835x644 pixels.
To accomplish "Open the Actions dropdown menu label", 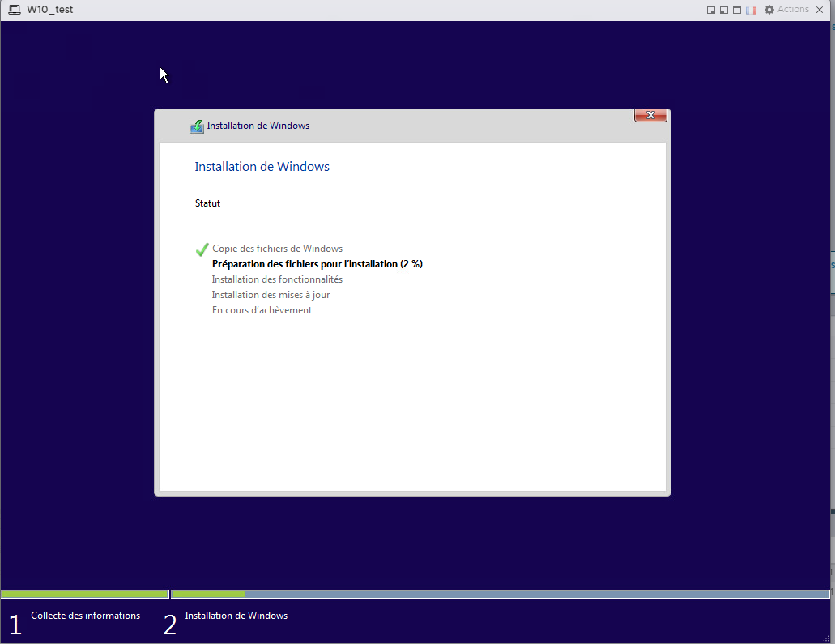I will point(793,10).
